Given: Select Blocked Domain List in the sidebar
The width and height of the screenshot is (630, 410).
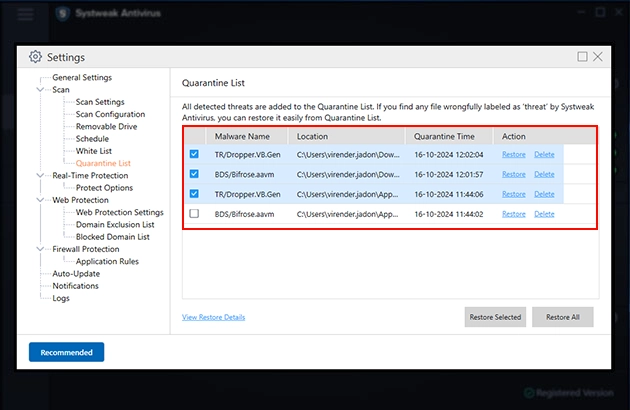Looking at the screenshot, I should (x=112, y=237).
